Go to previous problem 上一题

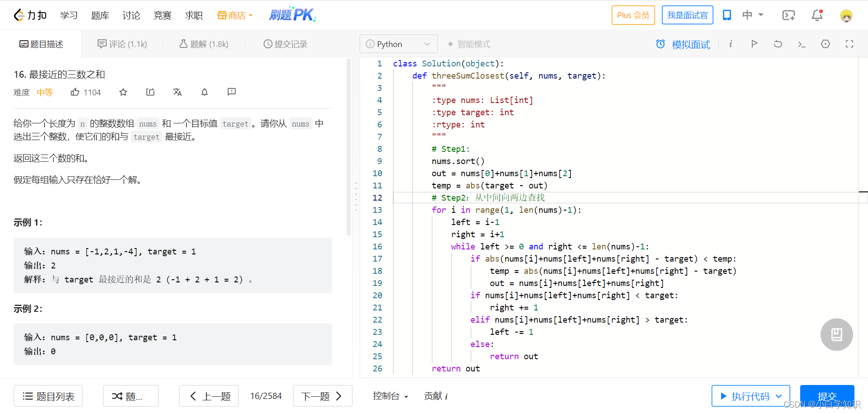click(x=209, y=396)
